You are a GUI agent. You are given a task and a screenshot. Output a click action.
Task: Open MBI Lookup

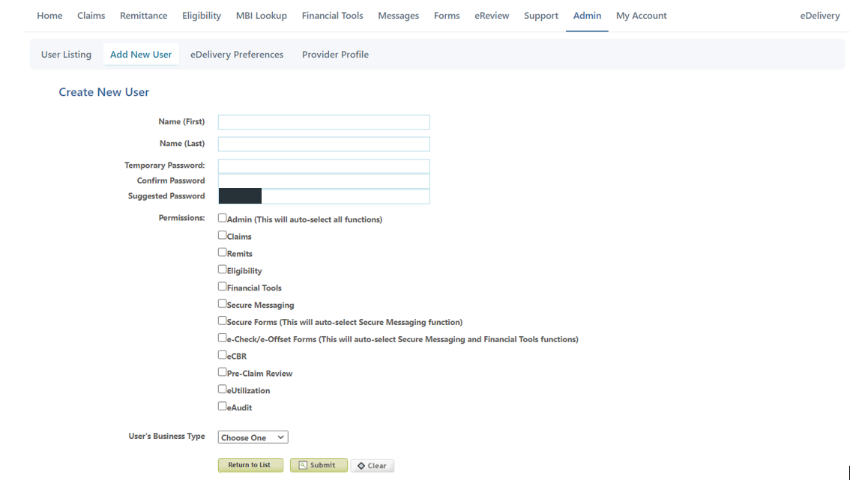coord(262,16)
